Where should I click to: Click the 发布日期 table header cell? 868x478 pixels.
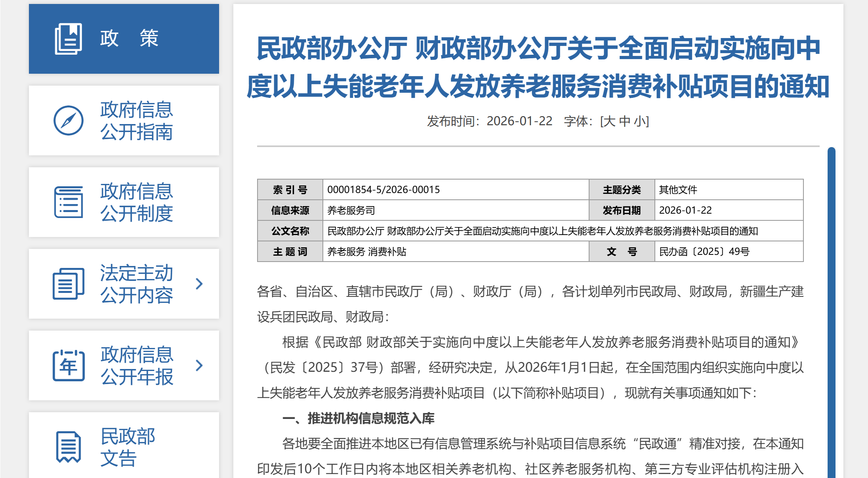coord(622,210)
